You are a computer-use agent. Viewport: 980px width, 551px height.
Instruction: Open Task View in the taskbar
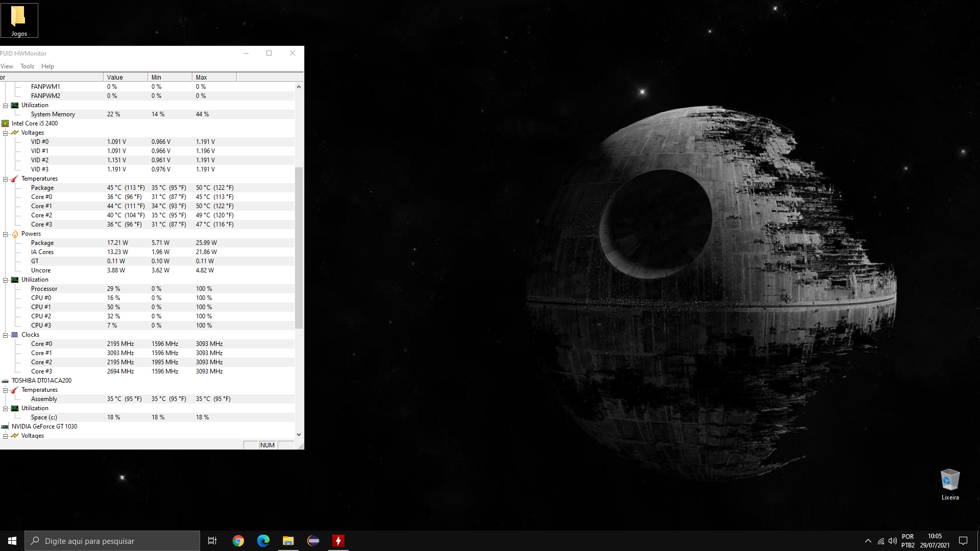click(x=212, y=541)
